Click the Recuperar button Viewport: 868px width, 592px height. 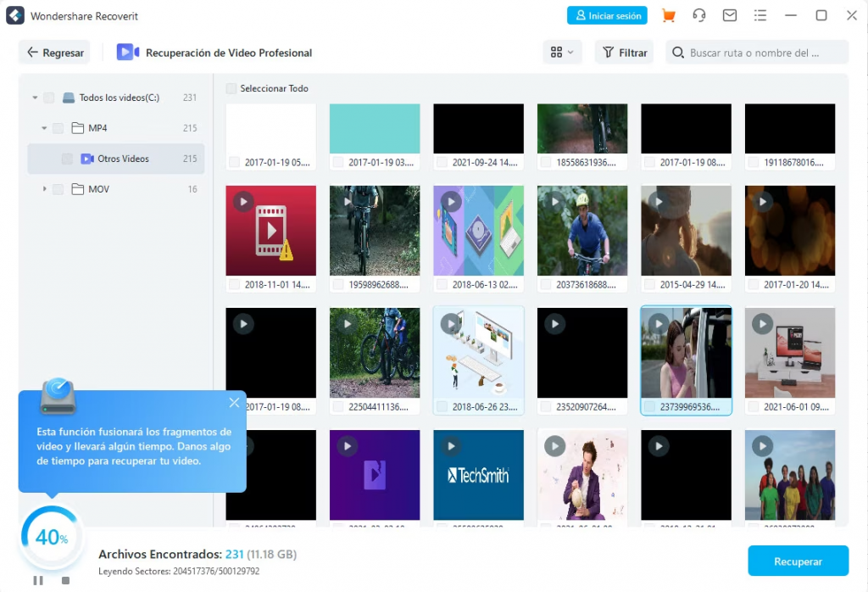click(798, 561)
